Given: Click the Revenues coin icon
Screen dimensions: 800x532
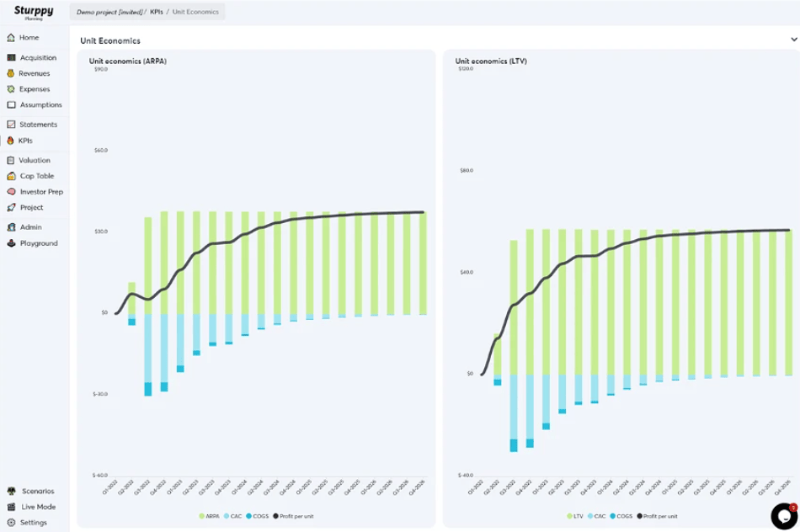Looking at the screenshot, I should click(11, 74).
